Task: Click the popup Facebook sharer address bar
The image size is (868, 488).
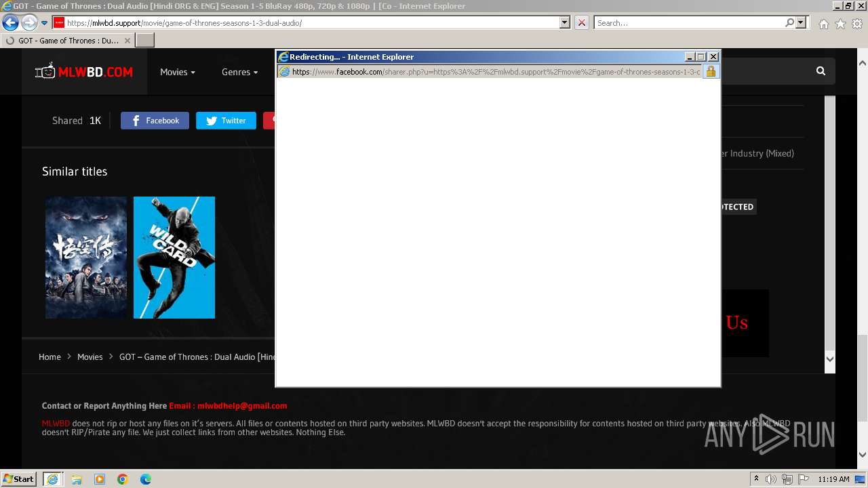Action: pyautogui.click(x=495, y=71)
